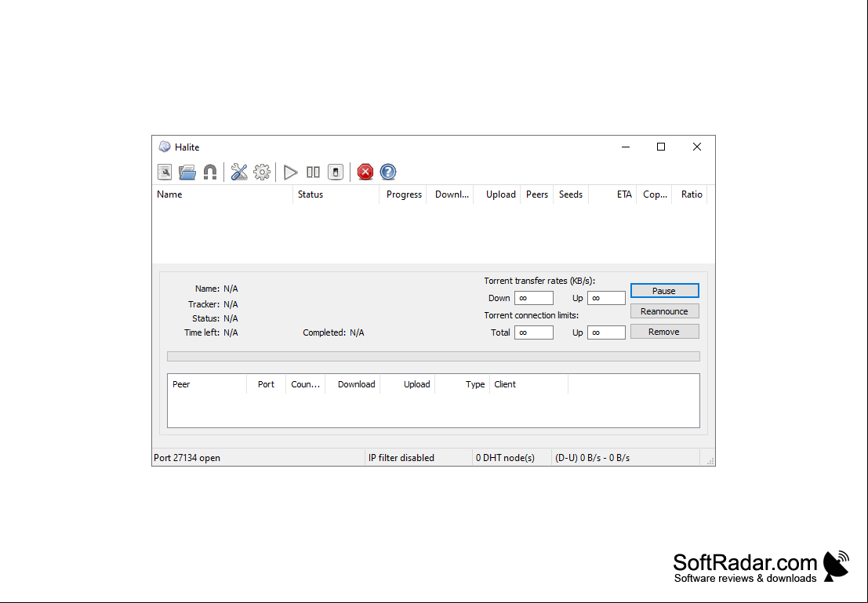Open settings with the wrench and screwdriver icon
This screenshot has width=868, height=603.
[x=239, y=173]
